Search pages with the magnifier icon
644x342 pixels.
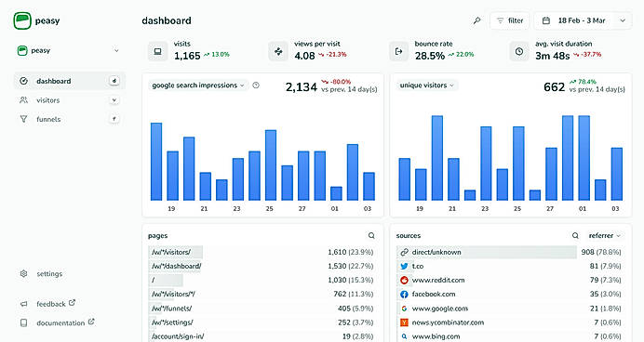[x=371, y=235]
